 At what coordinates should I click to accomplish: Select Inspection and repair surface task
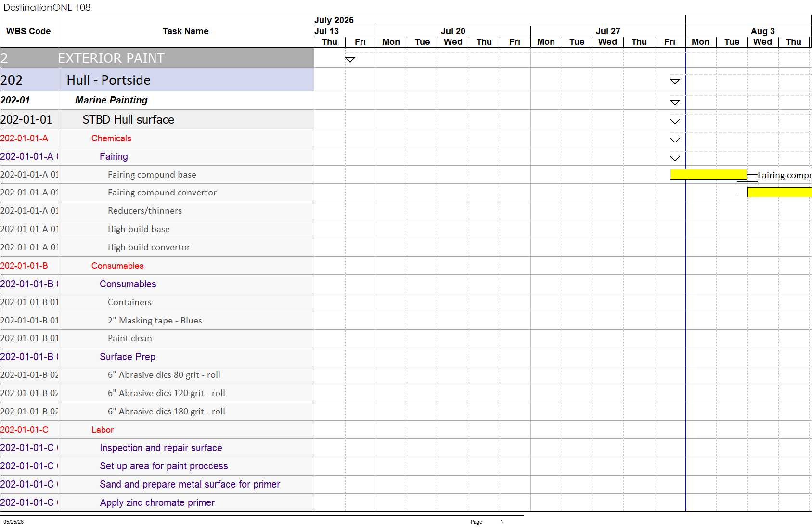click(161, 448)
